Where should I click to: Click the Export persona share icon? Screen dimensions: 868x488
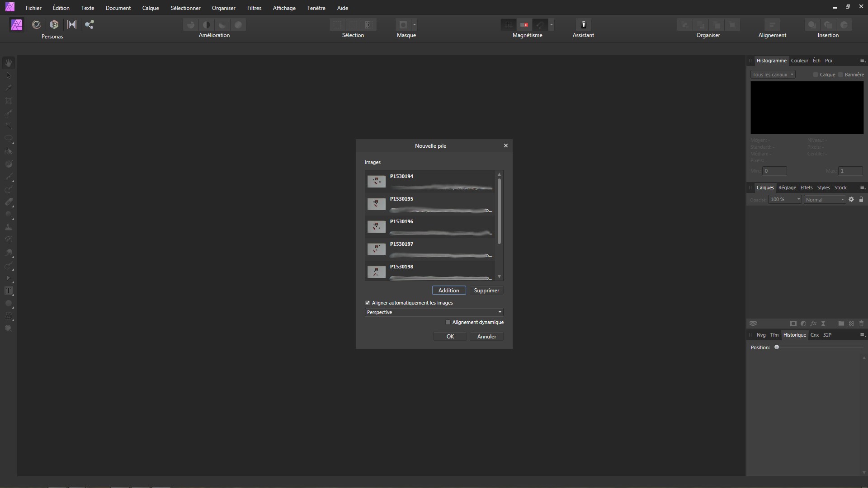[x=90, y=24]
